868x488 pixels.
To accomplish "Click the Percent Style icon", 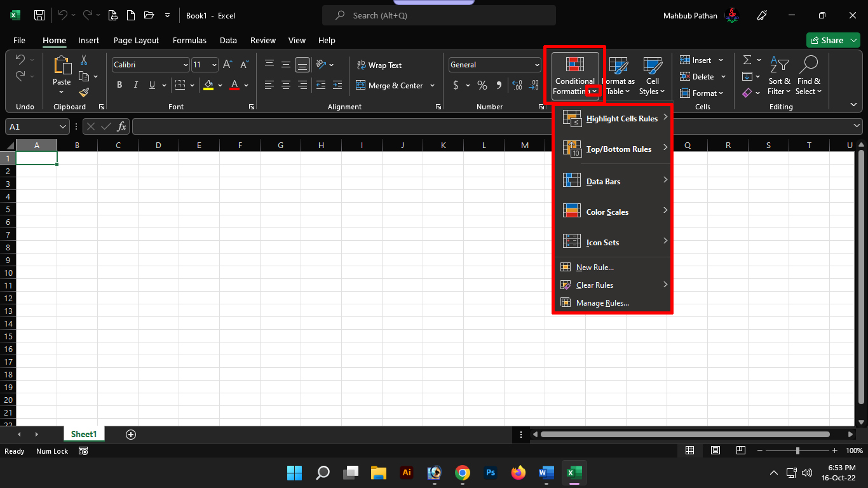I will (x=482, y=85).
